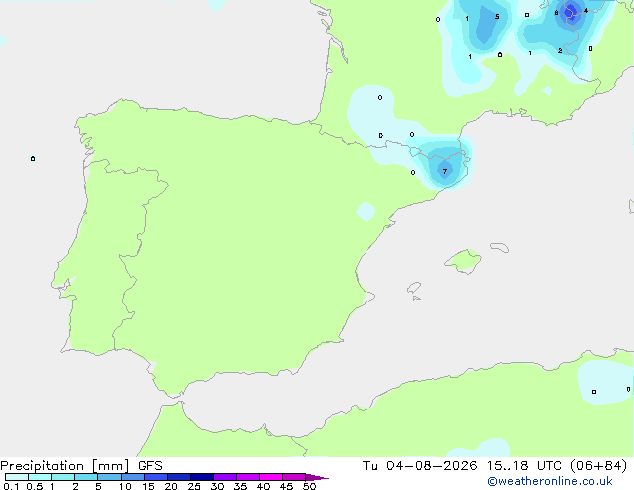Click the above-50 mm legend arrow tip

[x=317, y=477]
